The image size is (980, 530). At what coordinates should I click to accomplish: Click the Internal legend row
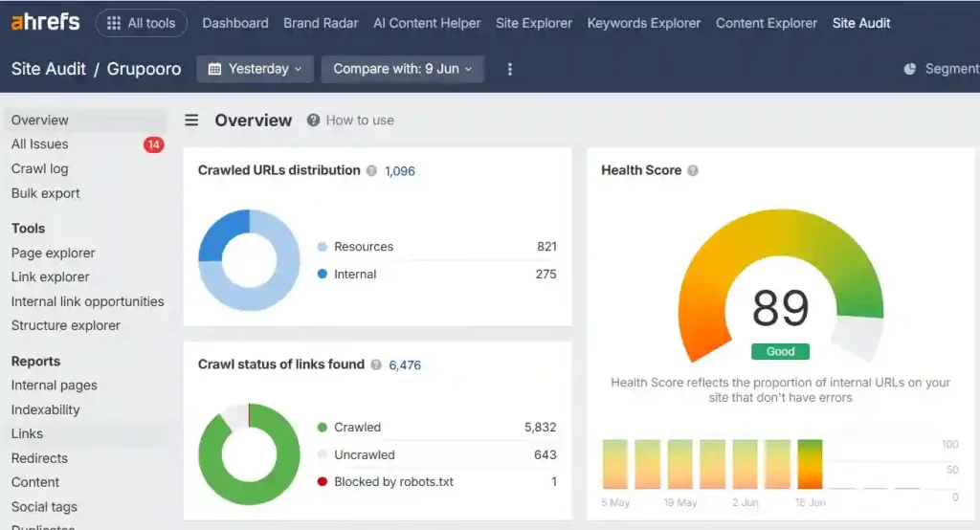tap(436, 274)
